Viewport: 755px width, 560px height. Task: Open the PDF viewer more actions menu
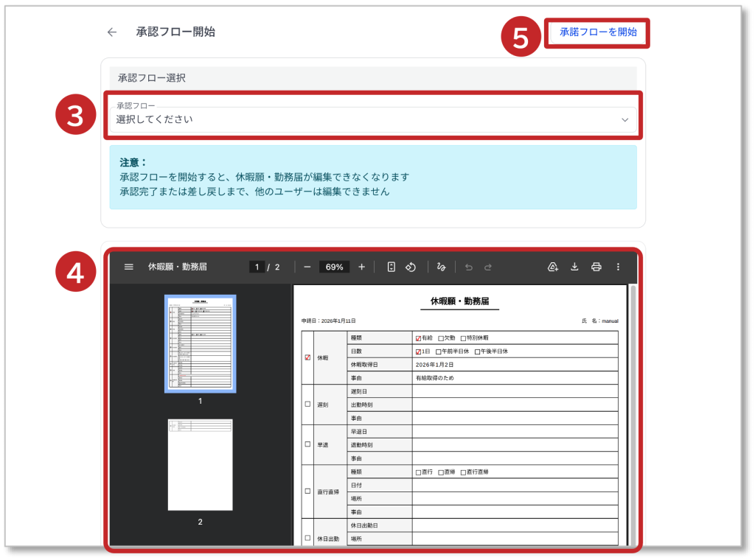click(x=618, y=267)
